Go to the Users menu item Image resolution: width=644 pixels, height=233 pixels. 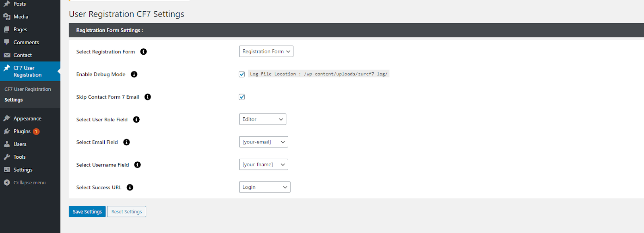pyautogui.click(x=20, y=144)
